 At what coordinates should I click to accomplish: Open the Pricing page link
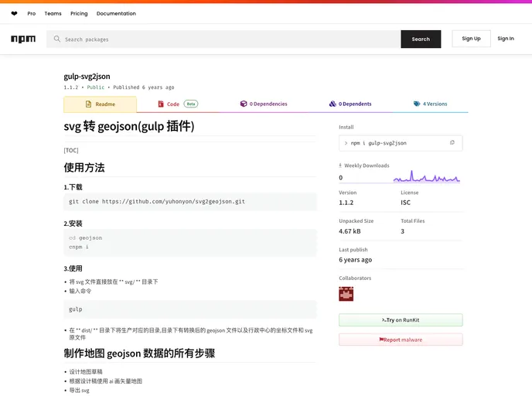79,14
